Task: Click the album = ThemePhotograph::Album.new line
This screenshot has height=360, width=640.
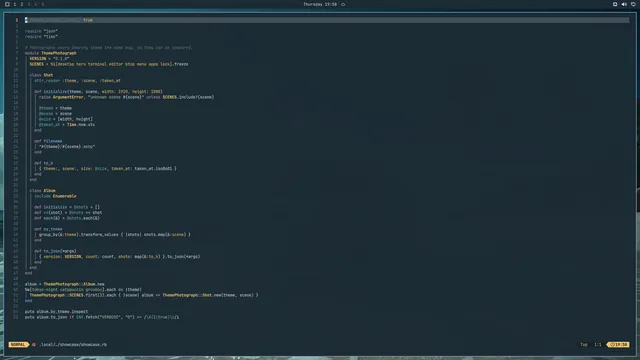Action: pos(64,284)
